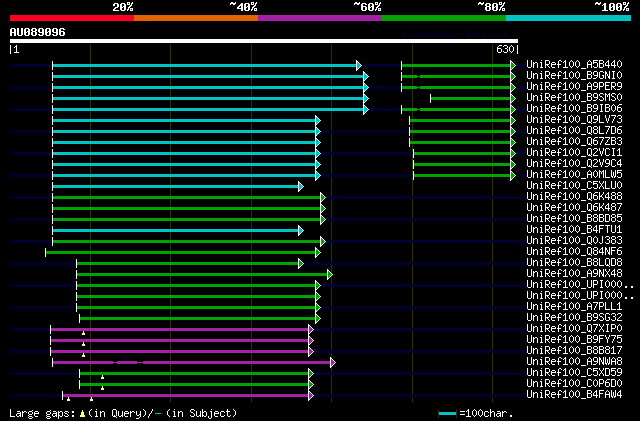Screen dimensions: 640x421
Task: Click the purple ~60% identity legend segment
Action: [x=320, y=18]
